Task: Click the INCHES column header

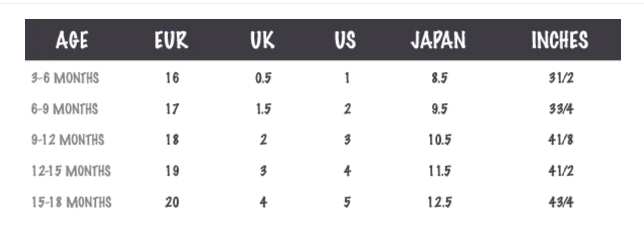Action: pos(560,40)
